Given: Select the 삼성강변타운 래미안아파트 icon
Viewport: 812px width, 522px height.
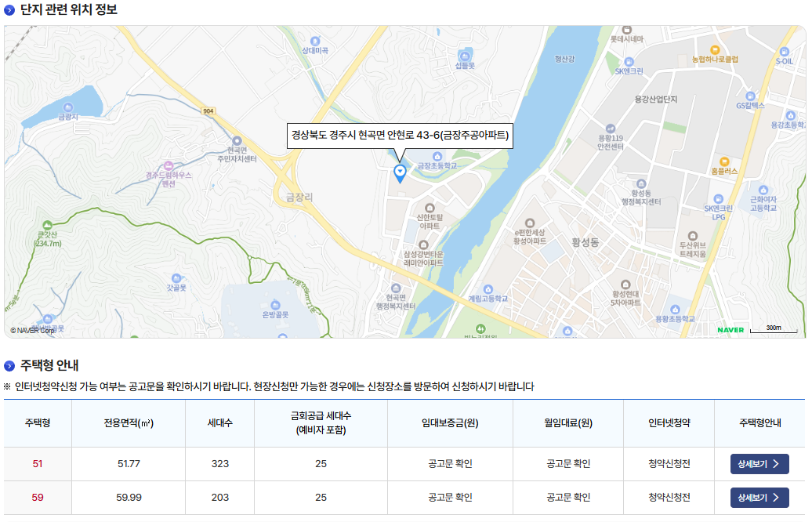Looking at the screenshot, I should [x=423, y=245].
